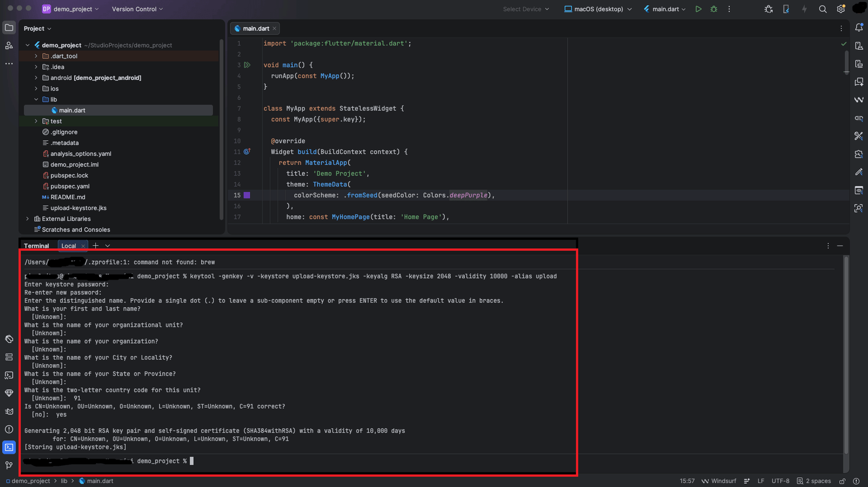This screenshot has height=487, width=868.
Task: Collapse the lib folder
Action: [36, 100]
